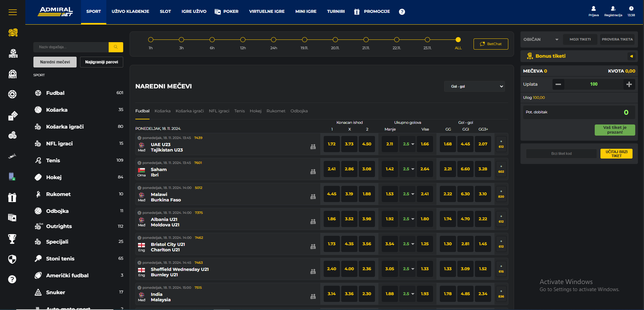Click the AdmiralBet logo
This screenshot has width=644, height=310.
click(x=56, y=11)
